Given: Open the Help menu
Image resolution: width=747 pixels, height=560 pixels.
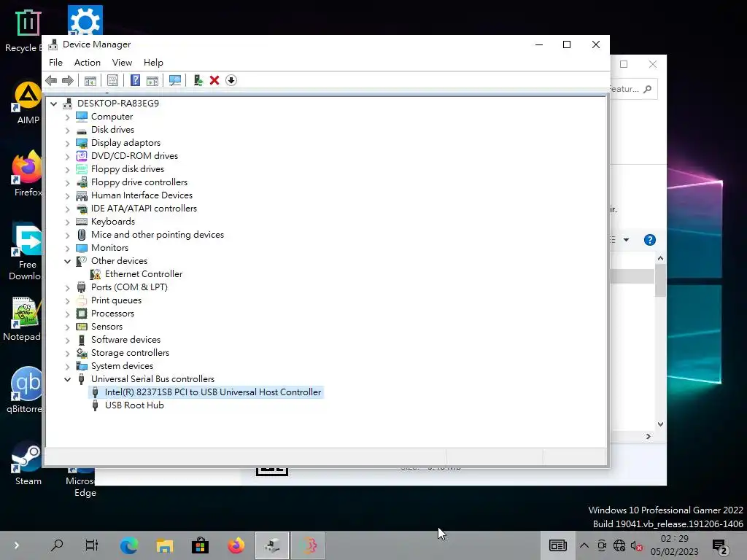Looking at the screenshot, I should click(153, 63).
